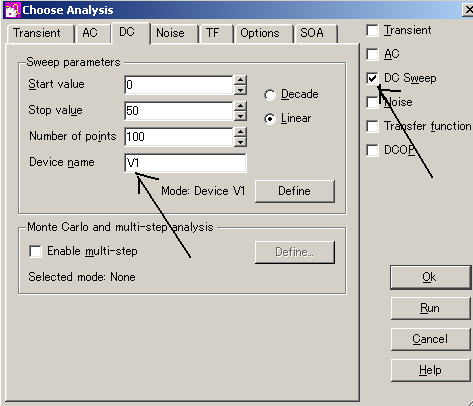The image size is (473, 406).
Task: Tick the Enable multi-step checkbox
Action: [35, 251]
